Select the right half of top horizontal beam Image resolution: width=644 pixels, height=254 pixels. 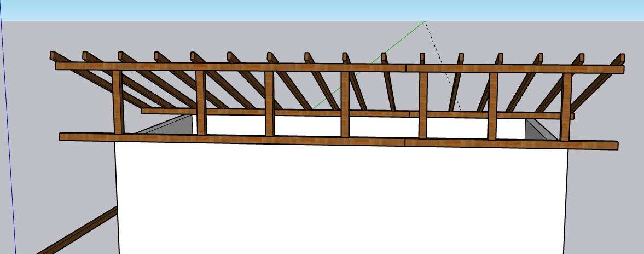click(514, 68)
